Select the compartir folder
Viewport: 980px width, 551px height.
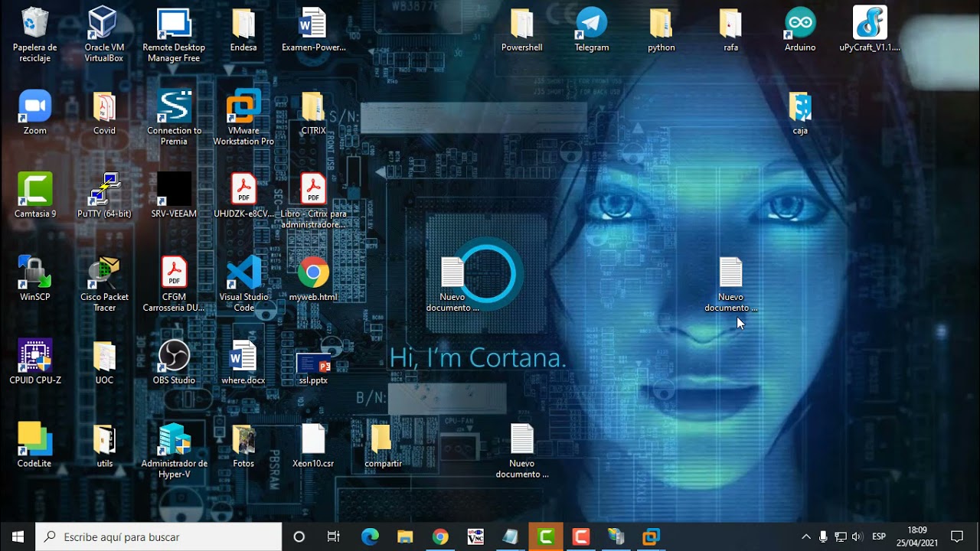coord(383,445)
